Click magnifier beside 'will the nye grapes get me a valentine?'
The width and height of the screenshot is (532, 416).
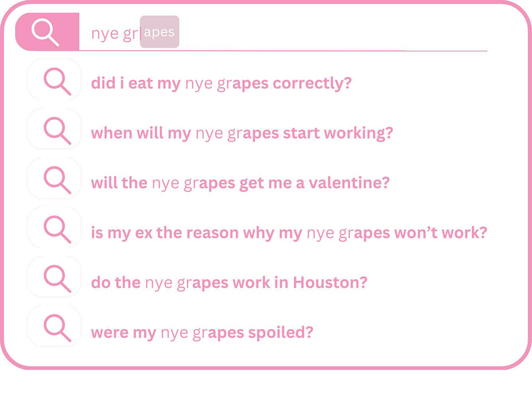(x=57, y=180)
